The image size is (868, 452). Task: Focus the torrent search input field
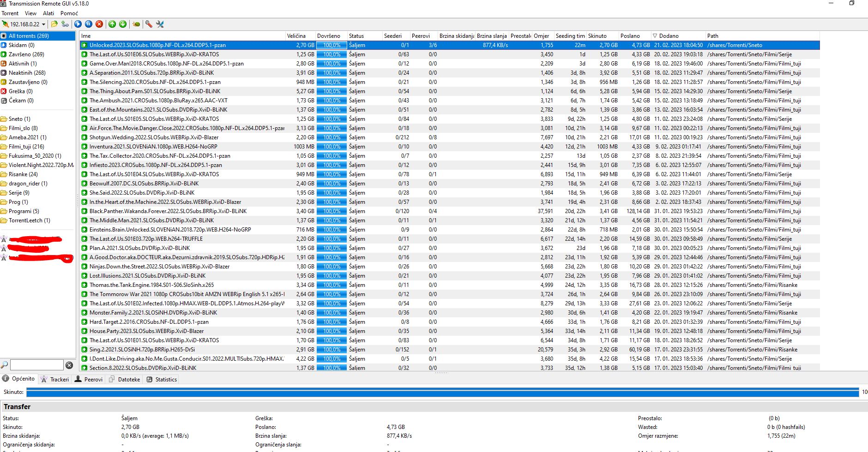pyautogui.click(x=36, y=365)
